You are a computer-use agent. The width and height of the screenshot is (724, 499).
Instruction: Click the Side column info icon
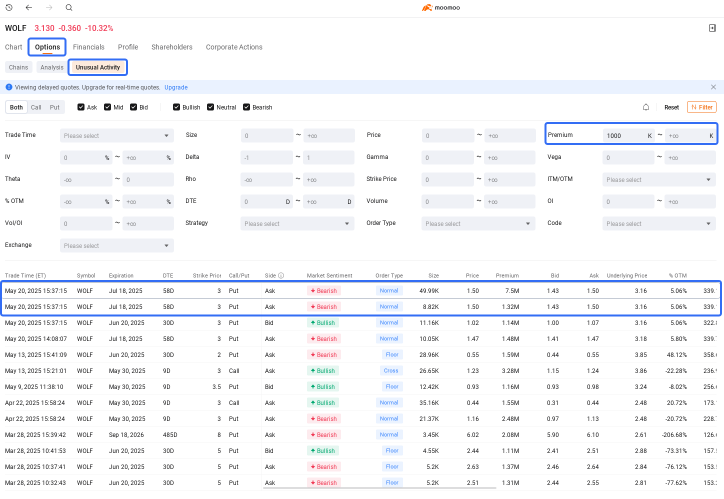click(281, 276)
